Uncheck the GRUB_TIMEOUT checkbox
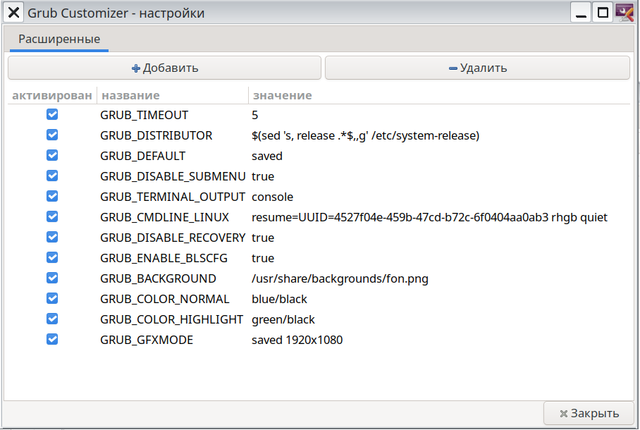This screenshot has width=640, height=430. (52, 114)
